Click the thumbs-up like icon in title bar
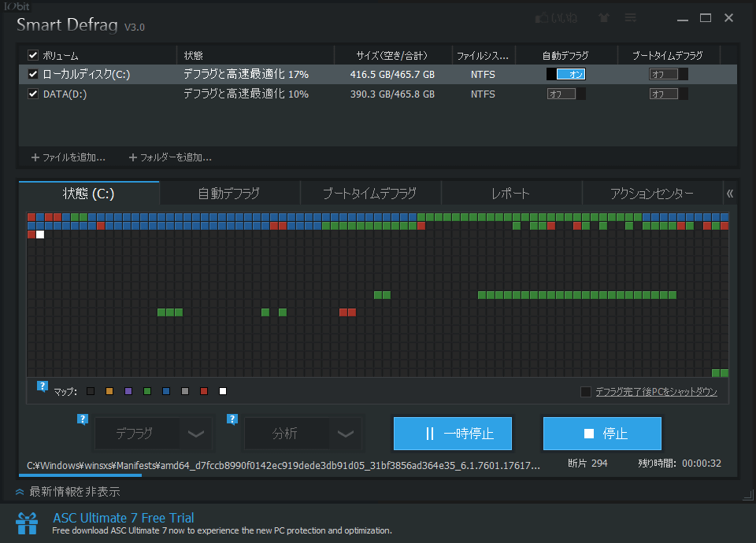Viewport: 756px width, 543px height. coord(542,18)
